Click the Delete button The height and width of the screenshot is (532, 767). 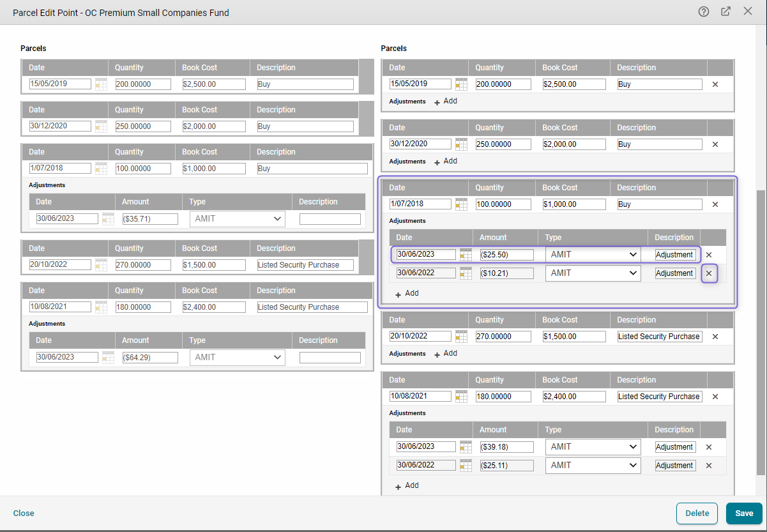pyautogui.click(x=697, y=513)
